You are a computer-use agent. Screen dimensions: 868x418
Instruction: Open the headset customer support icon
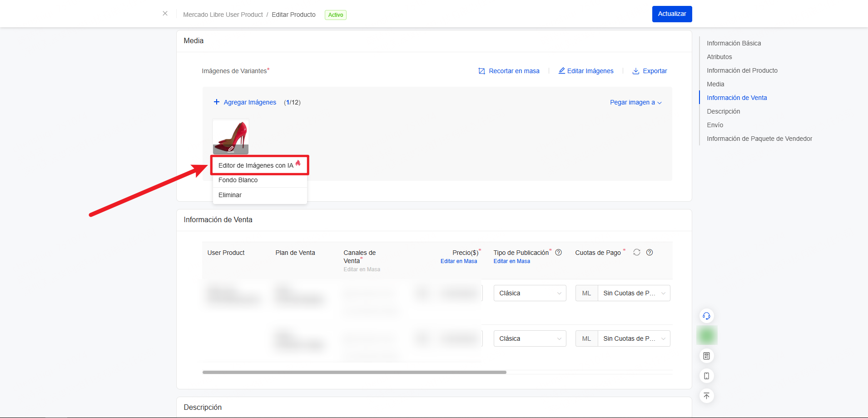706,316
